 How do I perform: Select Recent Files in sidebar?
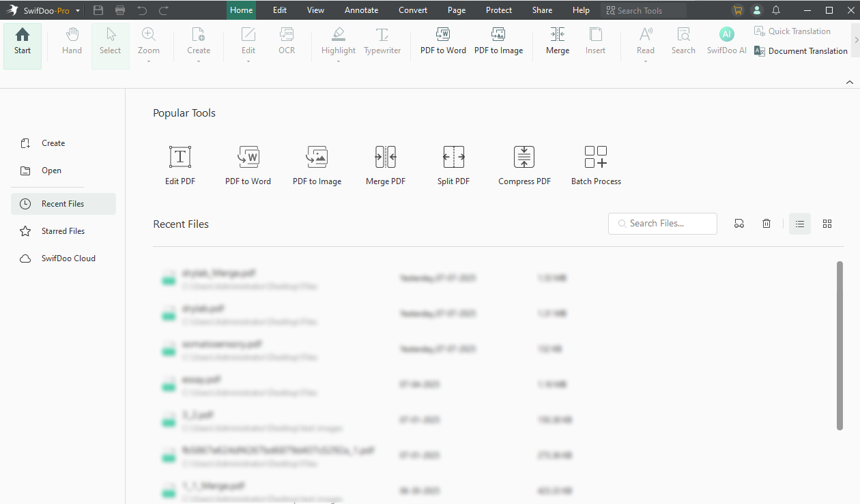(x=63, y=204)
